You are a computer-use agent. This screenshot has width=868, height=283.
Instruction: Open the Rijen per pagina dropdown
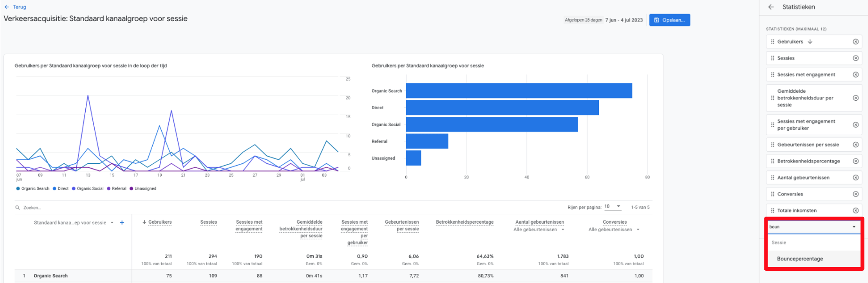coord(613,207)
